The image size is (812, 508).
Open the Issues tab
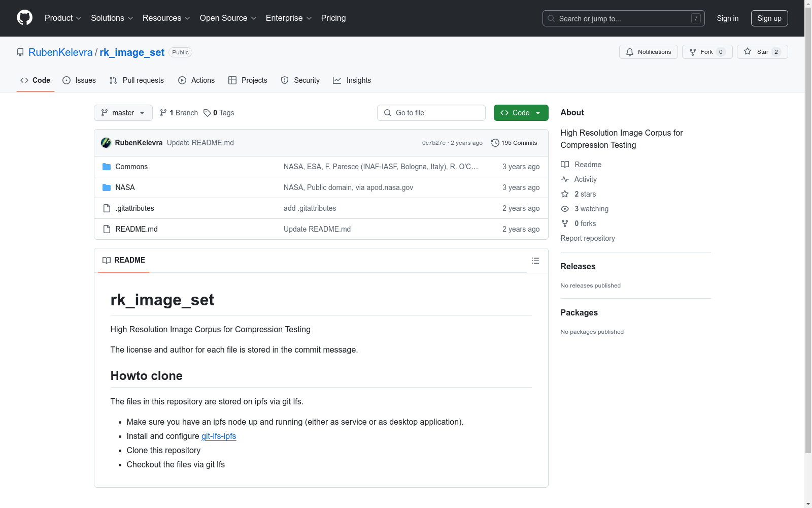[x=79, y=80]
